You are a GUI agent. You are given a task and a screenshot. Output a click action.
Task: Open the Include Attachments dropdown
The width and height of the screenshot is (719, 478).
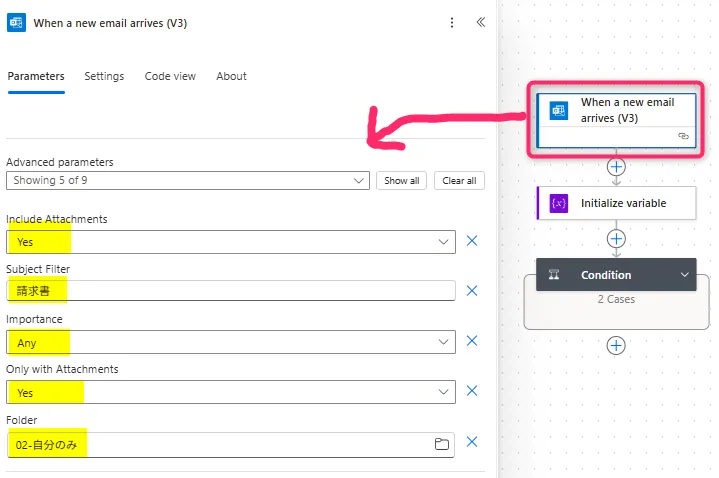pyautogui.click(x=444, y=242)
